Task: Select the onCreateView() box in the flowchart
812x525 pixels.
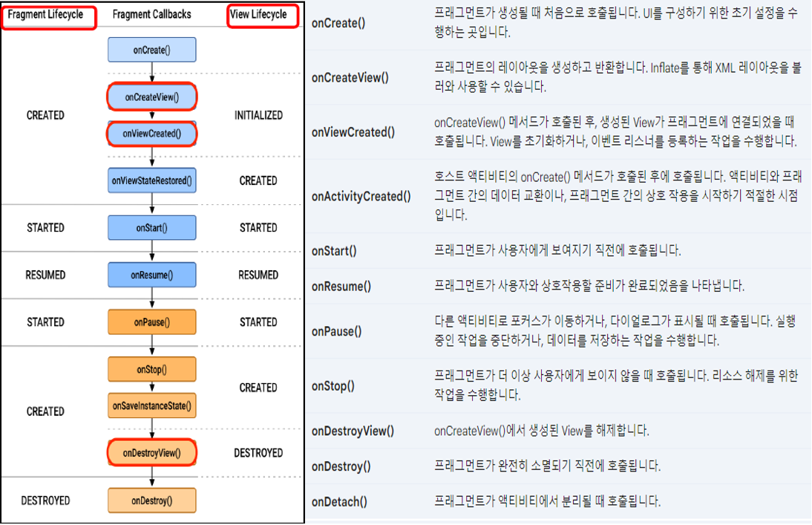Action: click(x=151, y=97)
